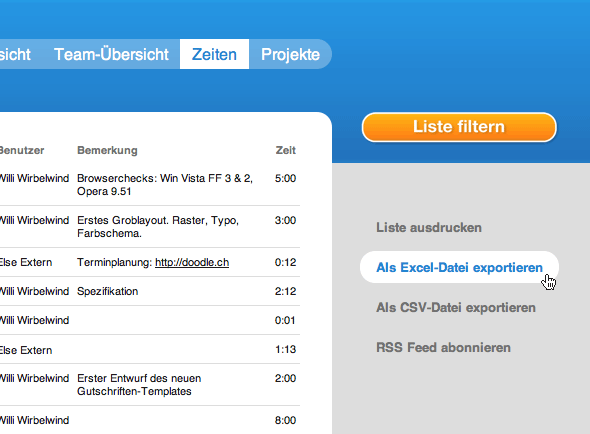Open the http://doodle.ch hyperlink
Screen dimensions: 590x434
point(192,262)
